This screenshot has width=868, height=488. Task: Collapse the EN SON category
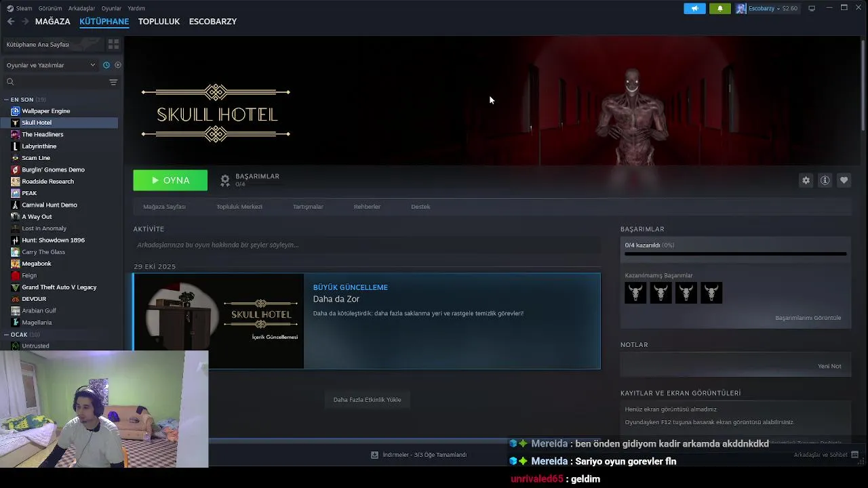(x=7, y=100)
